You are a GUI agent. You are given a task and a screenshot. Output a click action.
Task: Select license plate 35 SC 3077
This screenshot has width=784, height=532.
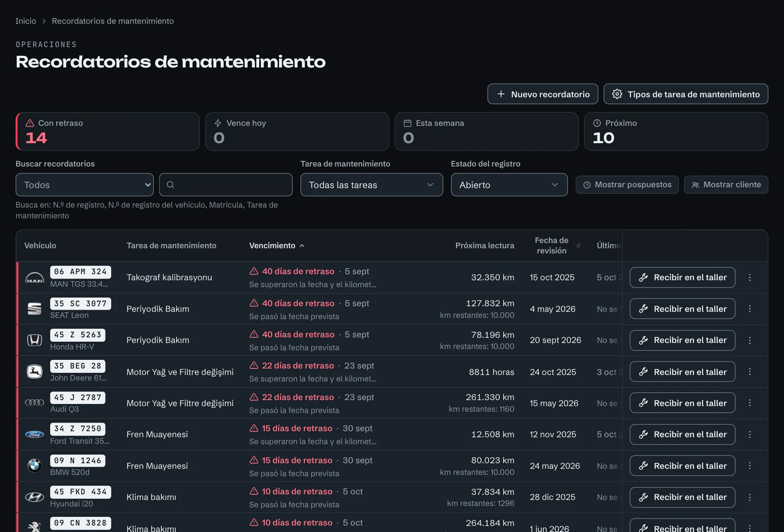(x=80, y=304)
